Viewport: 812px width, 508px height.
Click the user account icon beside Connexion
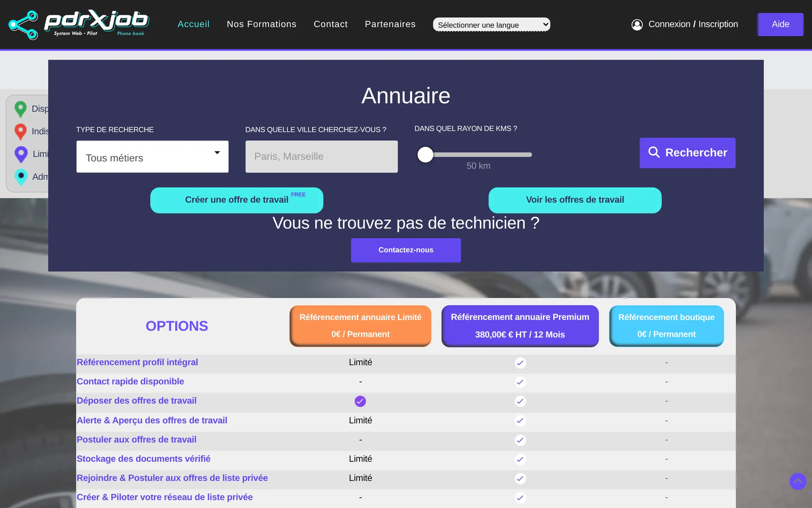click(x=637, y=25)
